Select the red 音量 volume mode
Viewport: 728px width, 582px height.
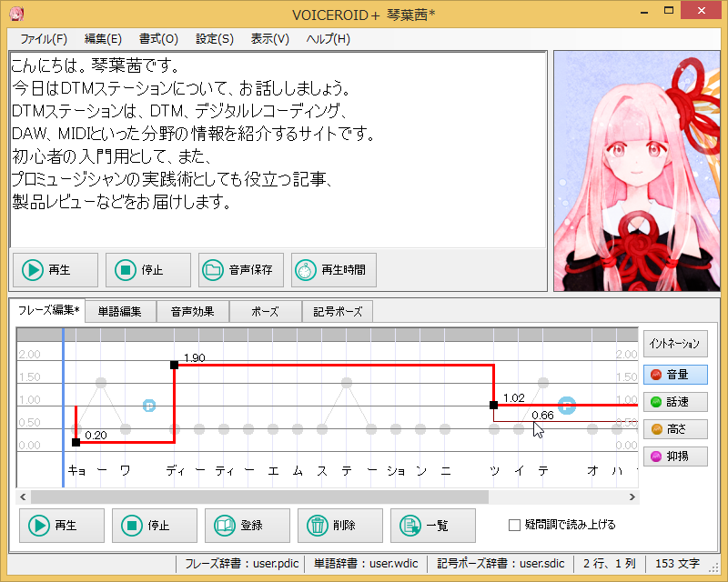(x=675, y=375)
